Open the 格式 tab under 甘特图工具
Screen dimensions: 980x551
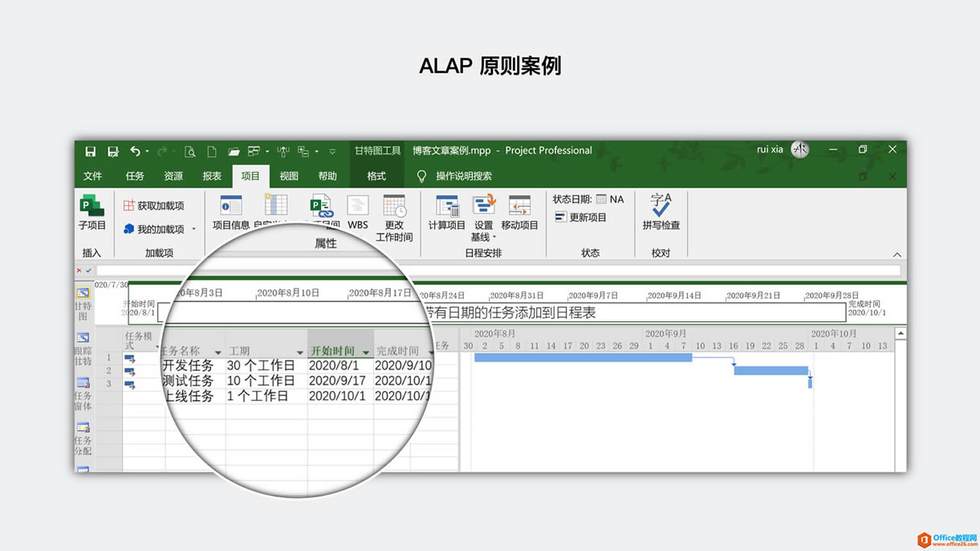[375, 176]
